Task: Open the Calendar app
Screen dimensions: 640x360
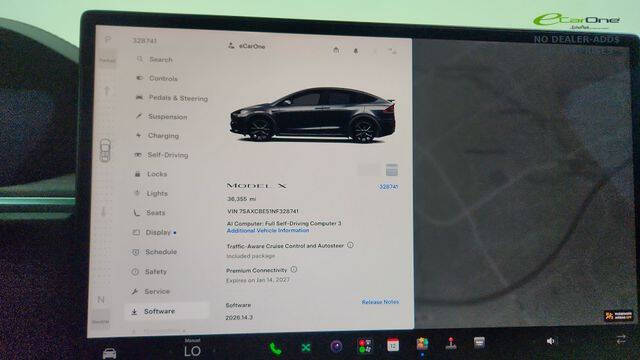Action: [x=393, y=345]
